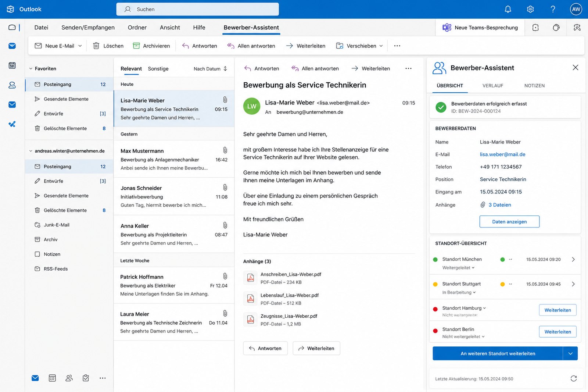Open the Datei menu
This screenshot has width=588, height=392.
(41, 28)
